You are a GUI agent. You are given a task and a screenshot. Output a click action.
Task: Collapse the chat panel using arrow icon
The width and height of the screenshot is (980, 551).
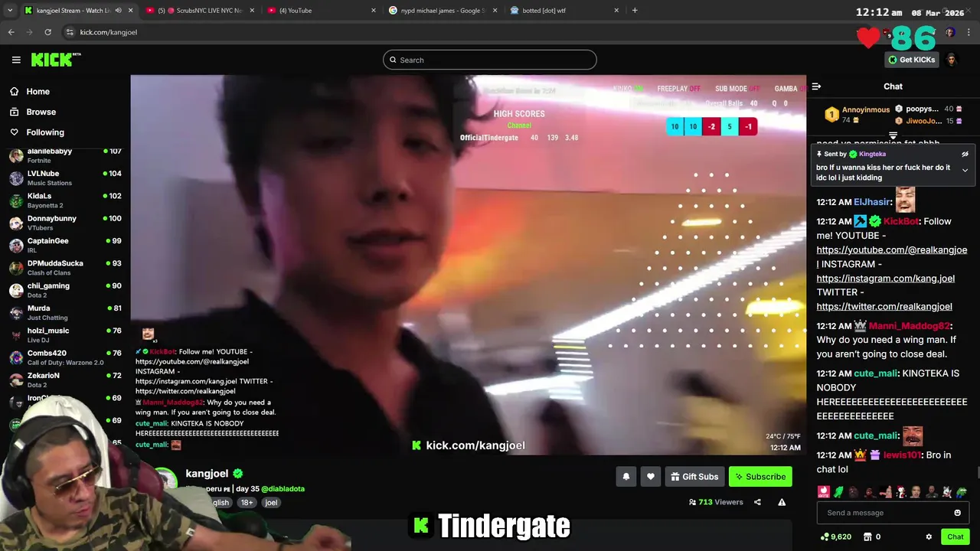coord(816,86)
